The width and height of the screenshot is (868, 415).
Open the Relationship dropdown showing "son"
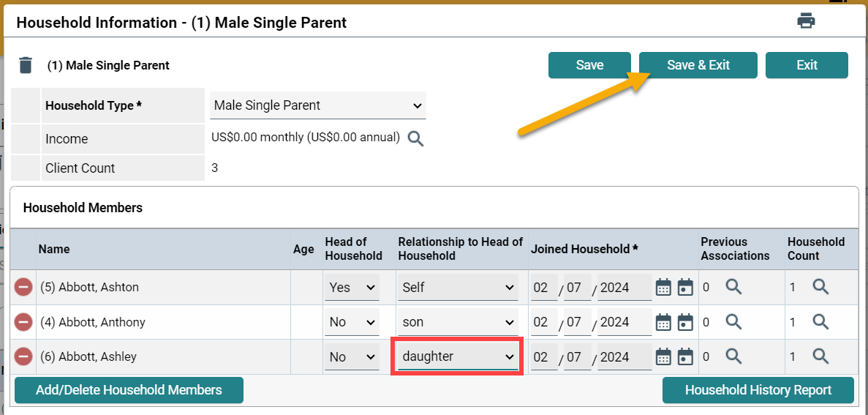coord(458,322)
